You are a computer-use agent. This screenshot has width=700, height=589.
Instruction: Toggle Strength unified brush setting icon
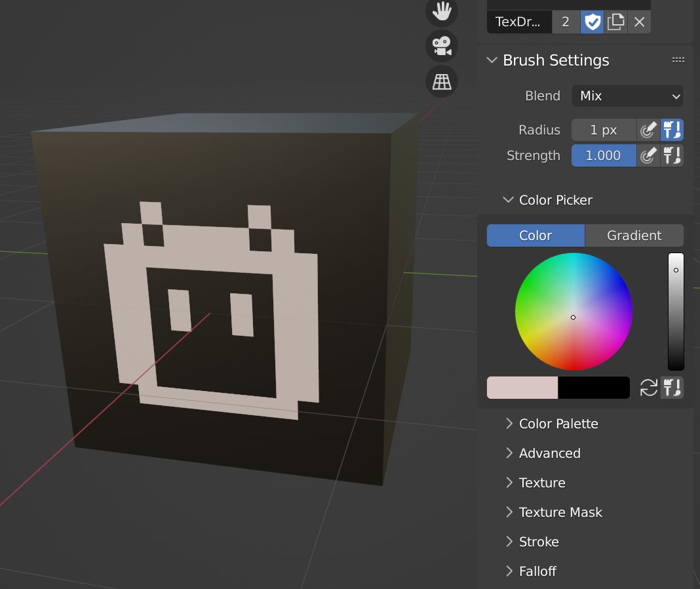(672, 155)
